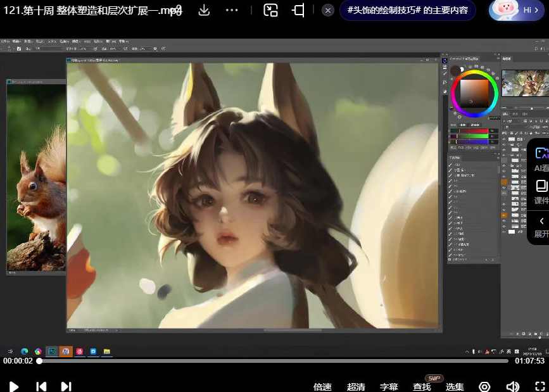Click the color wheel in the painting software

click(x=474, y=94)
